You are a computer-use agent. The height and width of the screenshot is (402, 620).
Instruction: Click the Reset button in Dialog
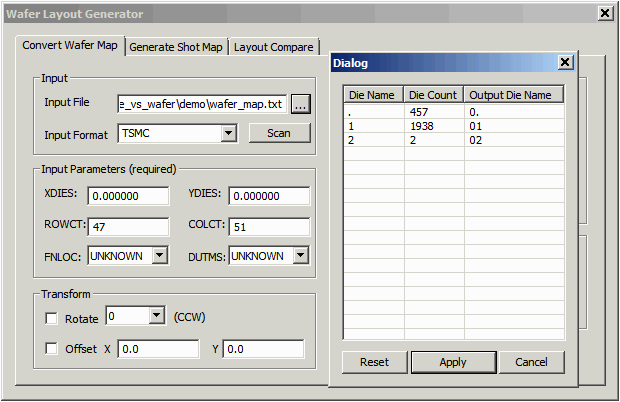tap(374, 362)
